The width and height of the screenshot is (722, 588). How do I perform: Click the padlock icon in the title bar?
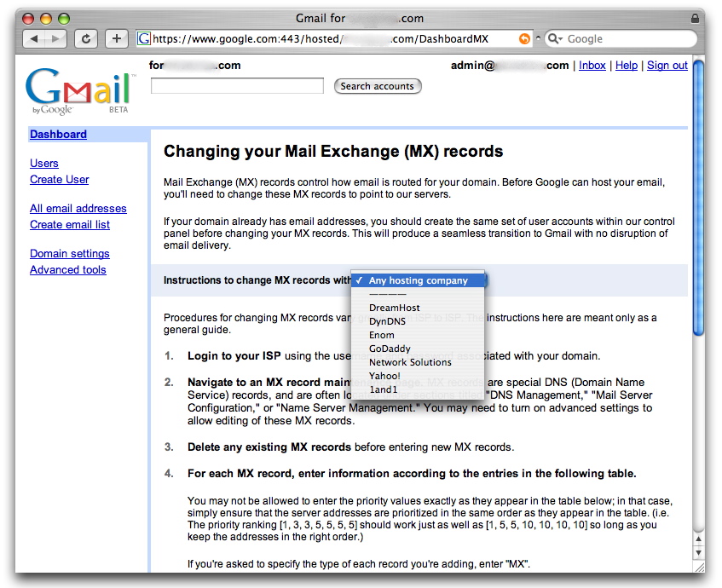pos(695,19)
